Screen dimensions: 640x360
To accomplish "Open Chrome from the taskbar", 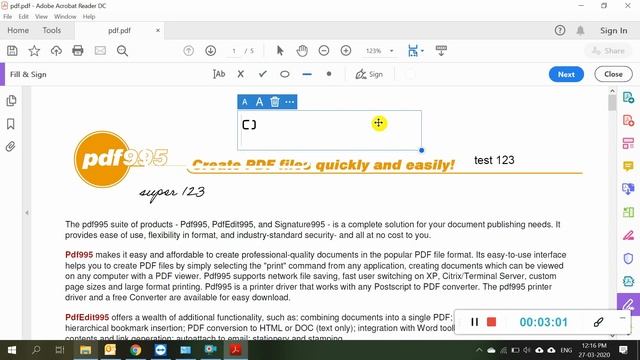I will tap(136, 350).
